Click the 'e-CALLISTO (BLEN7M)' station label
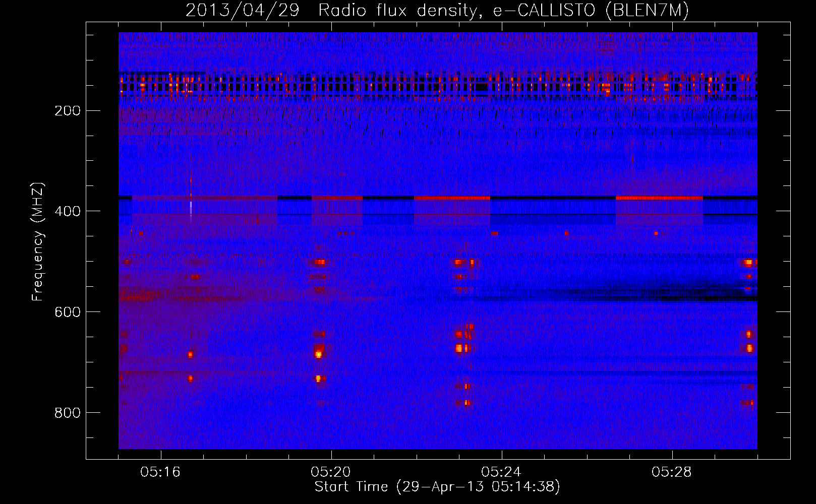The height and width of the screenshot is (504, 816). click(591, 11)
